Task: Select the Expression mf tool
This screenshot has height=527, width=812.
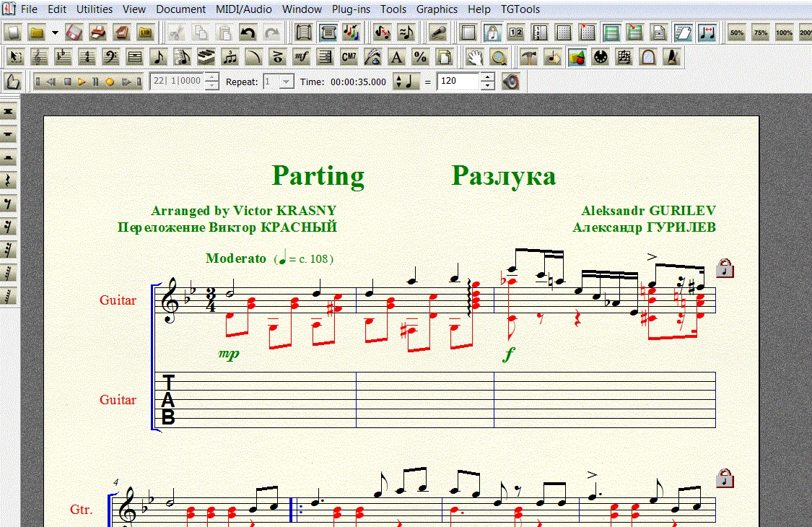Action: (x=302, y=57)
